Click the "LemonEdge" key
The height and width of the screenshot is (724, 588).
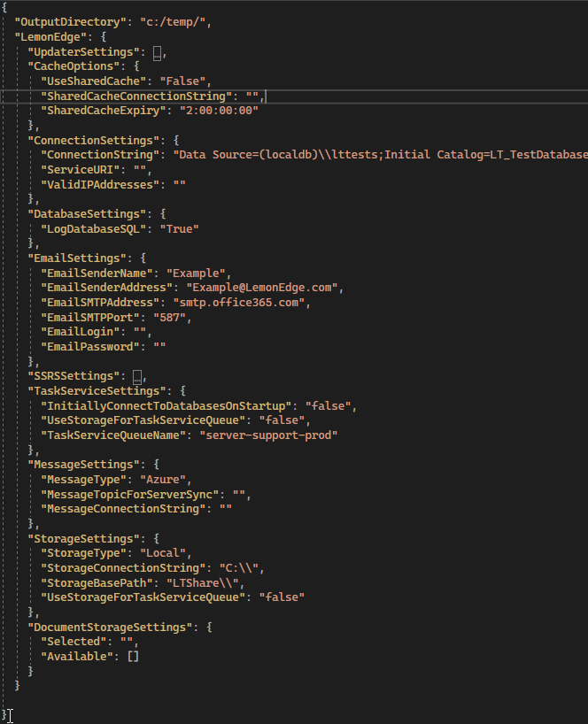pos(50,37)
